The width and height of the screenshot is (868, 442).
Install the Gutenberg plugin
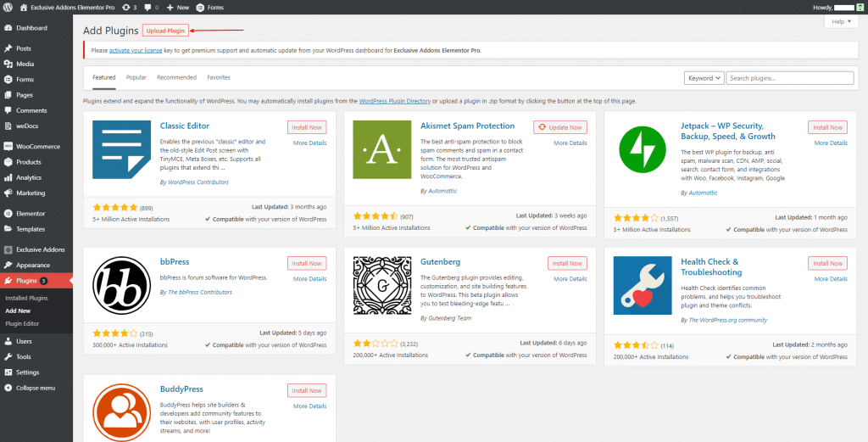(x=567, y=264)
